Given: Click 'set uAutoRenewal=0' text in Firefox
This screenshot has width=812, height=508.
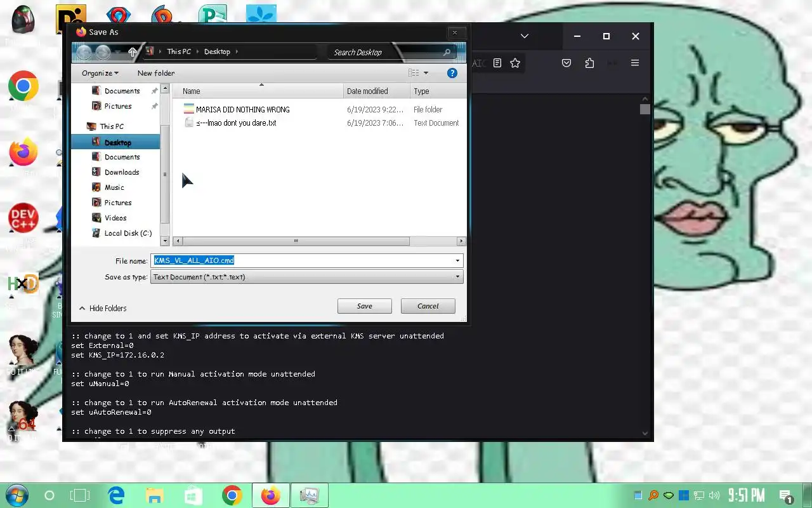Looking at the screenshot, I should pos(111,412).
